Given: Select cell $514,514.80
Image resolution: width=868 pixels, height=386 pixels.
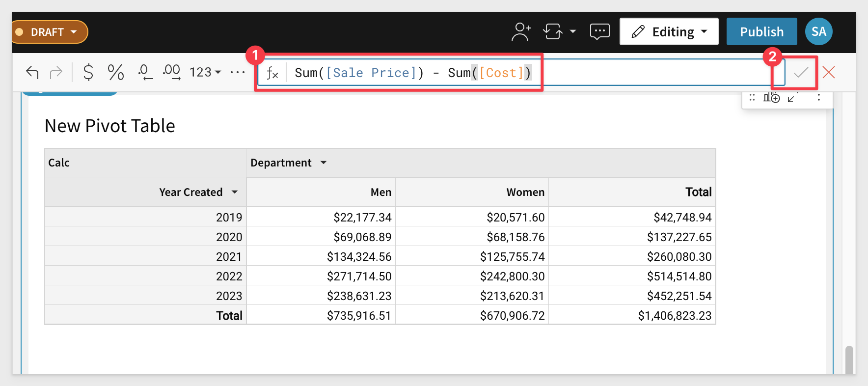Looking at the screenshot, I should point(632,276).
